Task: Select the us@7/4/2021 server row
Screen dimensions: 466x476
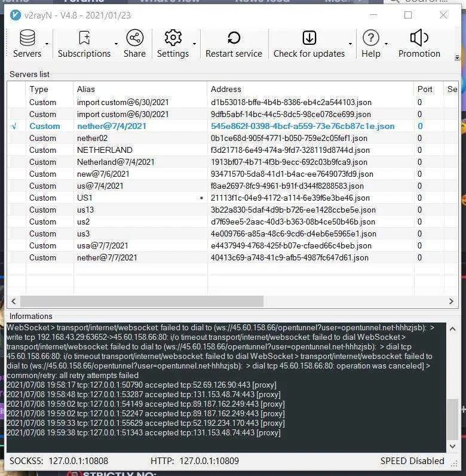Action: 232,186
